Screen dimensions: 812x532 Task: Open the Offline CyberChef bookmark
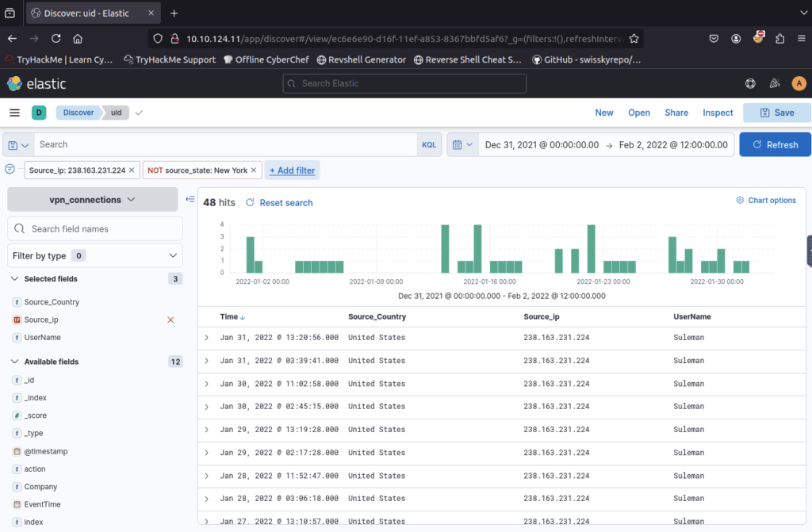[266, 59]
